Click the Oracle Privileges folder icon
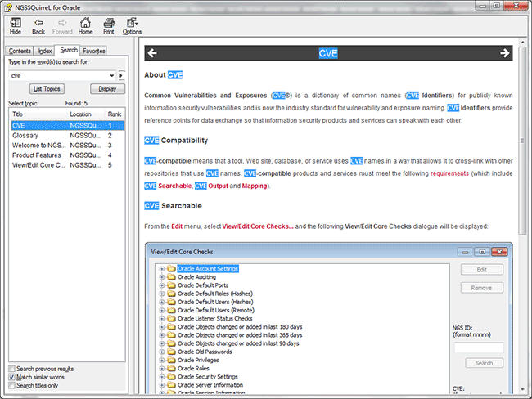The width and height of the screenshot is (532, 399). 171,360
